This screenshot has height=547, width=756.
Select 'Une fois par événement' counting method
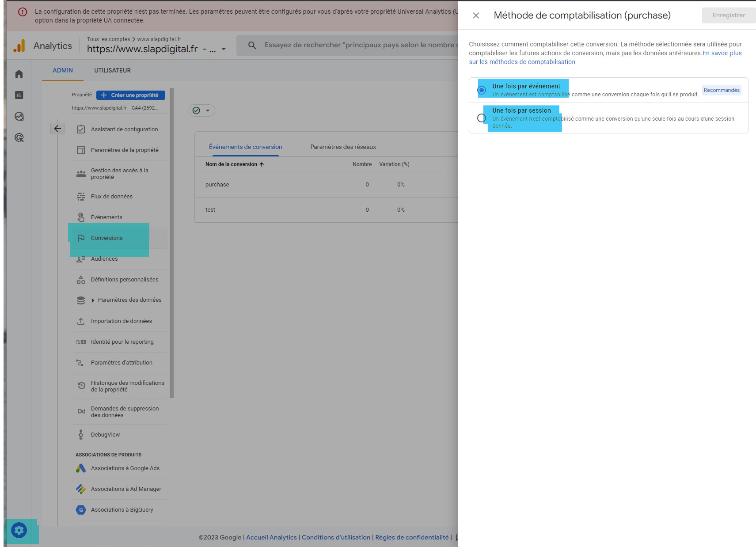[x=481, y=90]
